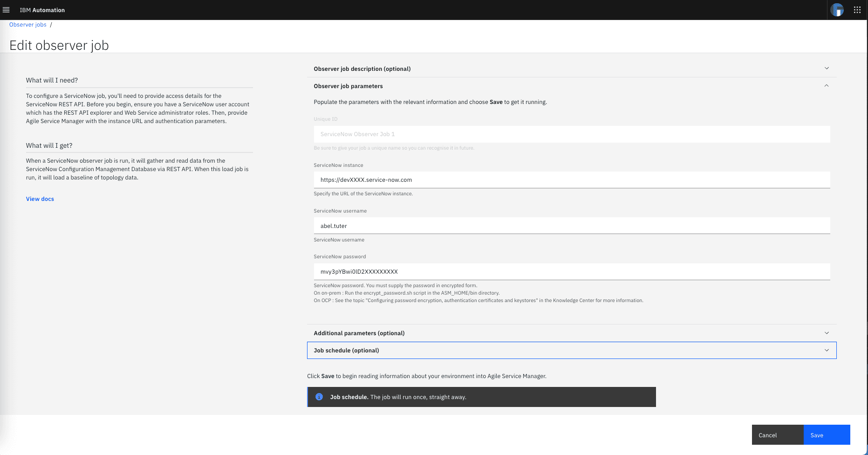Open the user profile avatar
The width and height of the screenshot is (868, 455).
tap(837, 10)
